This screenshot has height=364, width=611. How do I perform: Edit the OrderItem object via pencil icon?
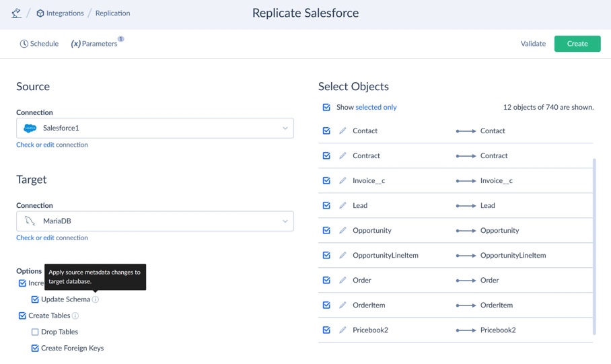click(x=343, y=305)
